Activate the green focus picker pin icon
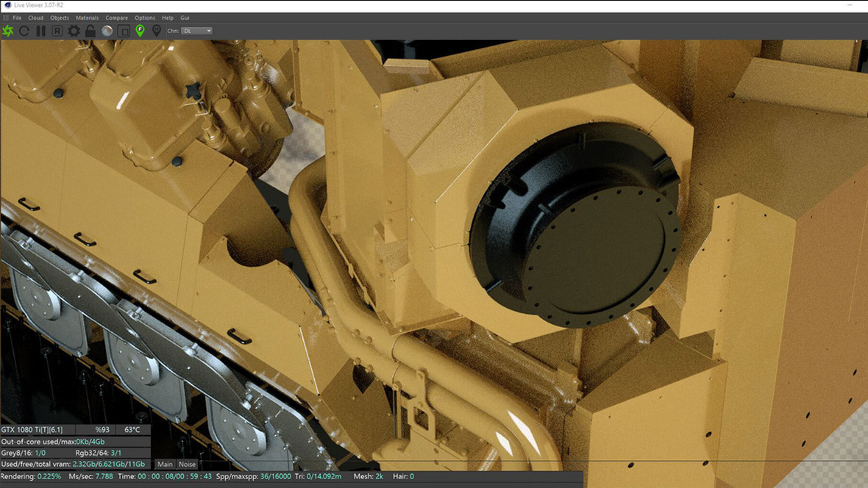This screenshot has height=488, width=868. 140,31
